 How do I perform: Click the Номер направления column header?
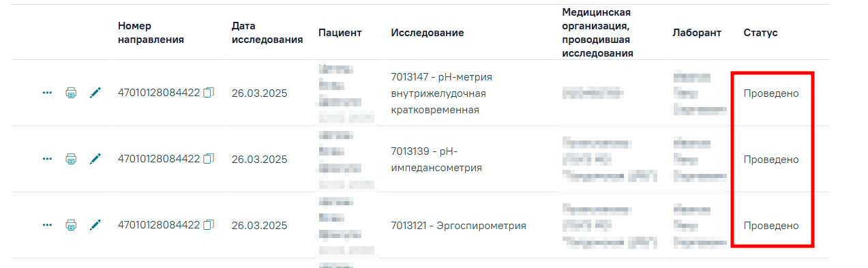(151, 33)
